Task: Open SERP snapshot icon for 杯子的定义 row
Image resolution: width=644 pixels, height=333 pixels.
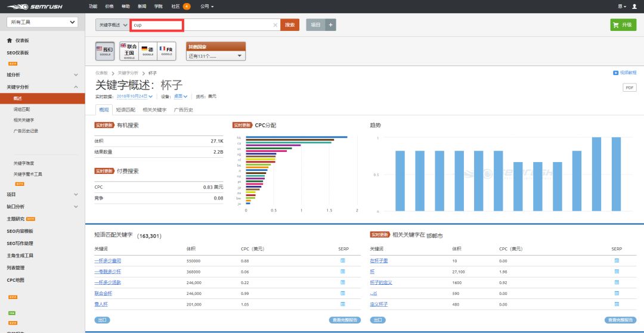Action: coord(617,282)
